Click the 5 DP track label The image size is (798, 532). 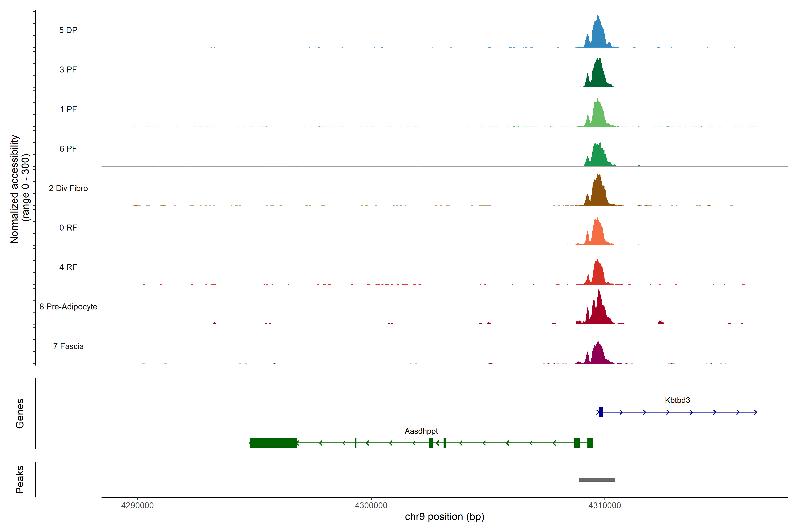[68, 30]
